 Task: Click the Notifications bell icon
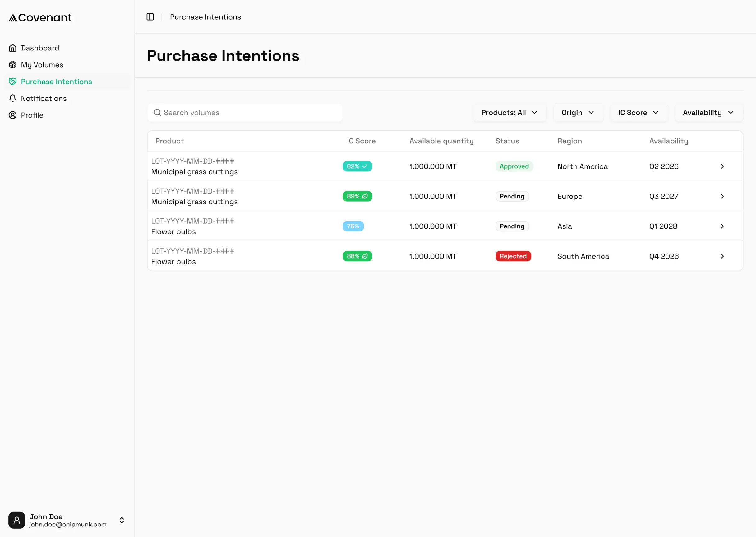[x=12, y=98]
